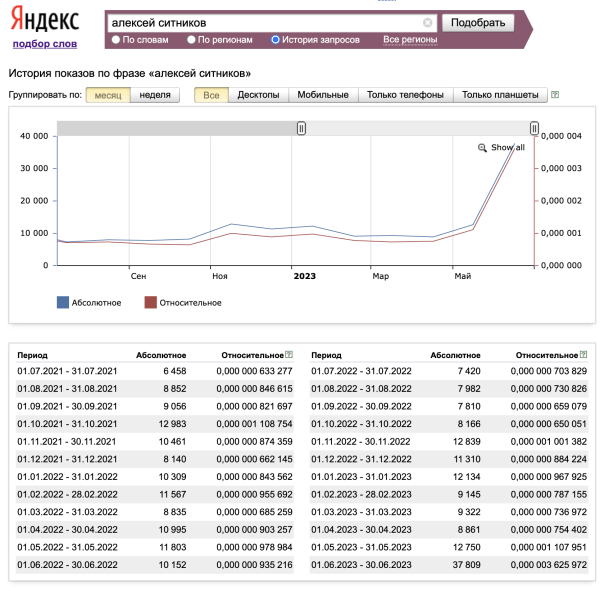The height and width of the screenshot is (591, 600).
Task: Click the value 12 750
Action: click(x=467, y=547)
